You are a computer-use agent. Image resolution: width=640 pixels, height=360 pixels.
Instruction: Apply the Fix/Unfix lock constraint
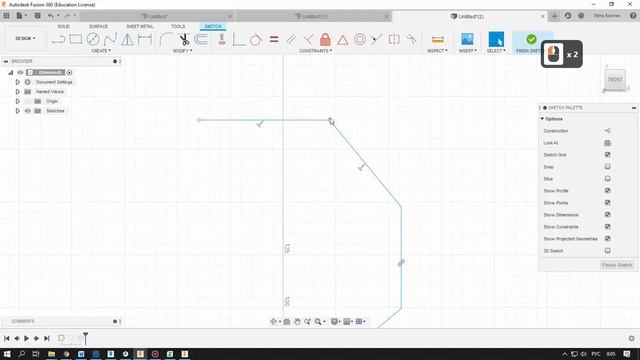click(x=325, y=40)
